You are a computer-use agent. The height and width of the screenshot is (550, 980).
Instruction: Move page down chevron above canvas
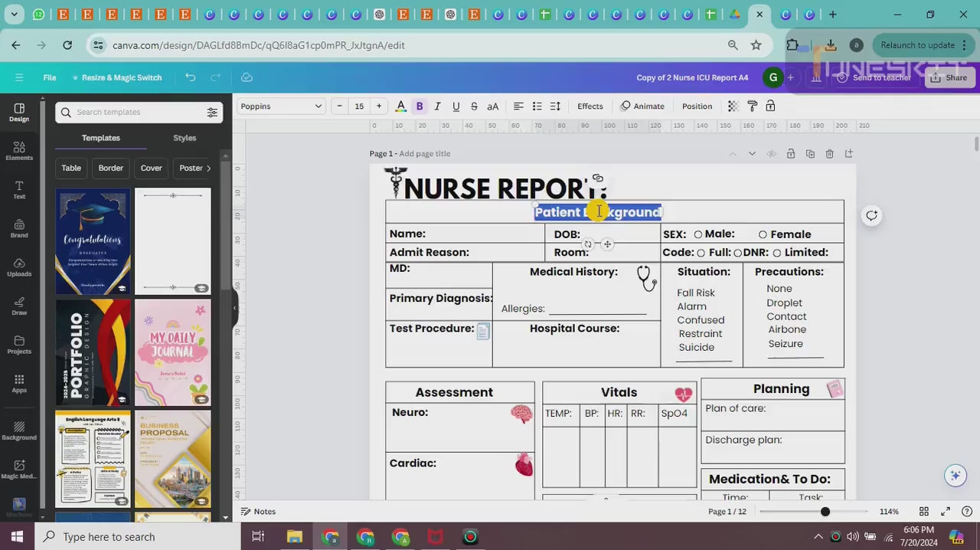[x=752, y=154]
